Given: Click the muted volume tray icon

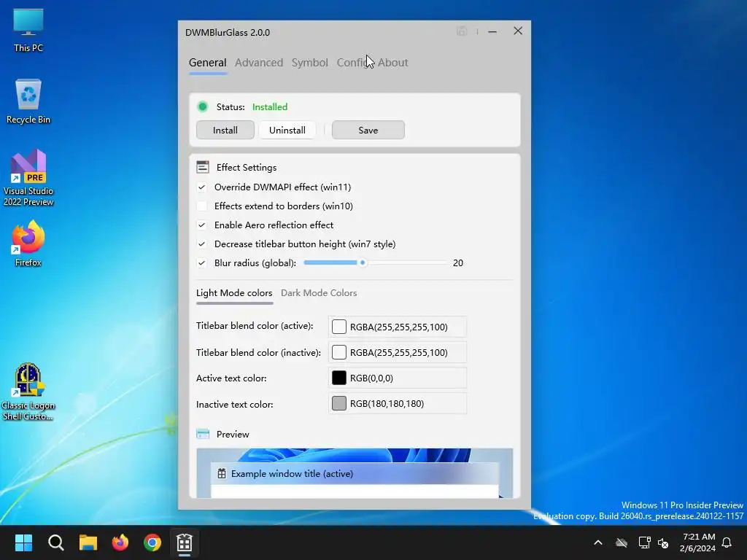Looking at the screenshot, I should point(662,542).
